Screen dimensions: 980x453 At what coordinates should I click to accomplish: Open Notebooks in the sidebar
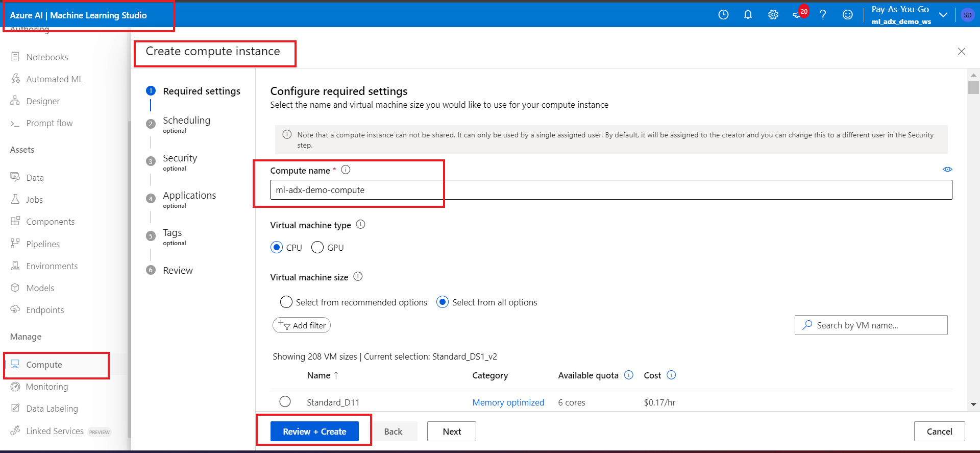[x=47, y=57]
